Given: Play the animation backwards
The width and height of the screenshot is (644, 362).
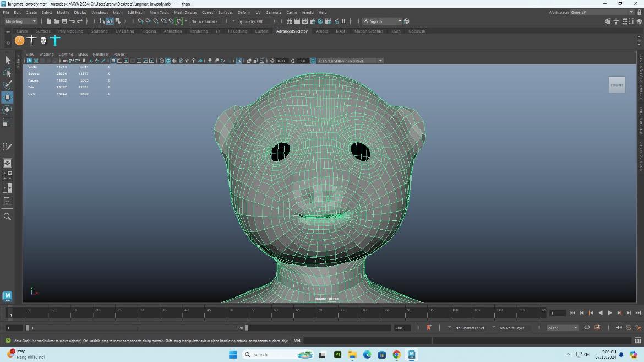Looking at the screenshot, I should [x=601, y=313].
